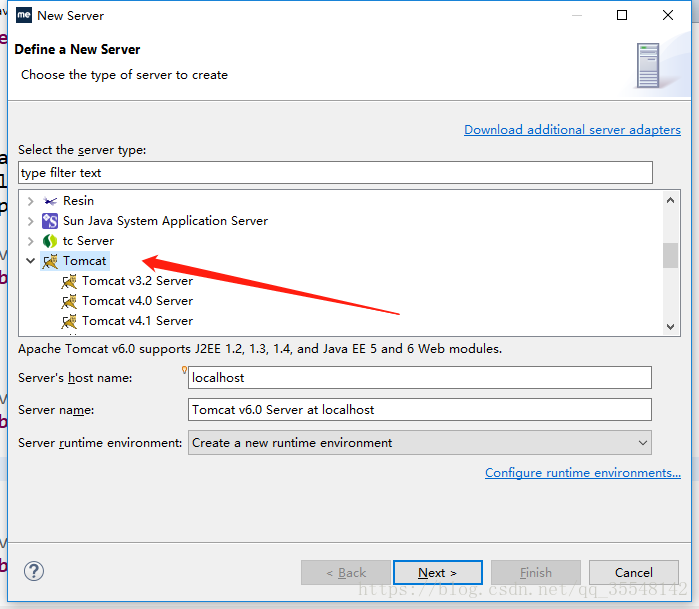The width and height of the screenshot is (699, 609).
Task: Focus the type filter text field
Action: pos(335,173)
